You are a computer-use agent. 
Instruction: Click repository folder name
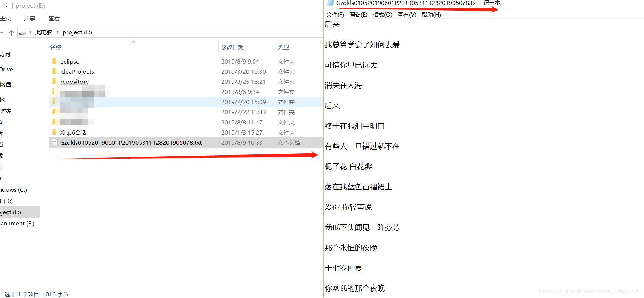(74, 82)
